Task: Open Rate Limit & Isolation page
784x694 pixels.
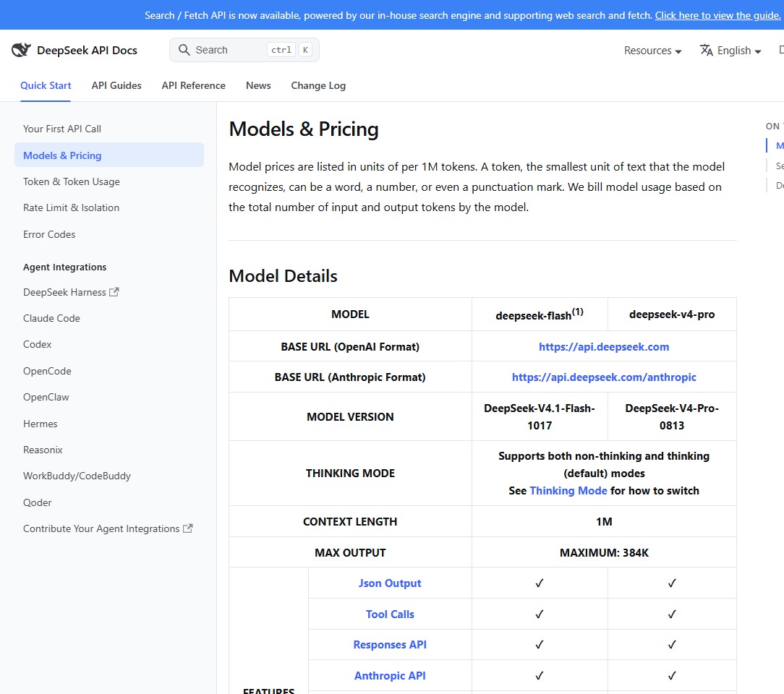Action: point(71,208)
